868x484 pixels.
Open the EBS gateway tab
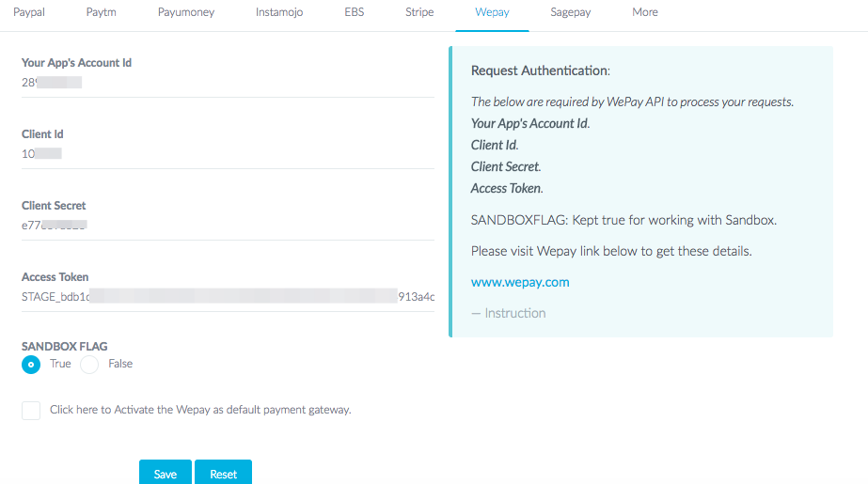click(x=355, y=12)
